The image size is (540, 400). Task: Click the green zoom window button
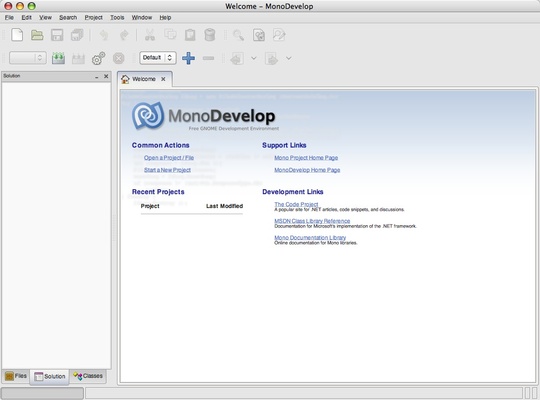tap(32, 6)
